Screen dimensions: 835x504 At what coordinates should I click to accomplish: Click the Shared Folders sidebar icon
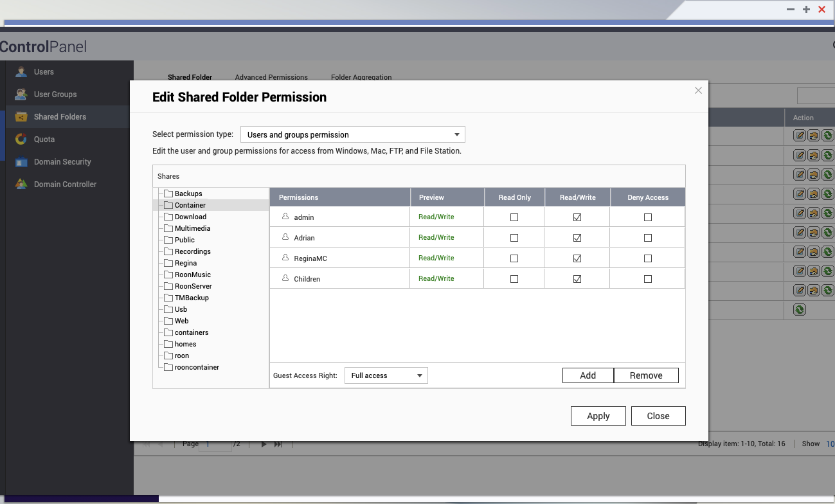point(21,117)
